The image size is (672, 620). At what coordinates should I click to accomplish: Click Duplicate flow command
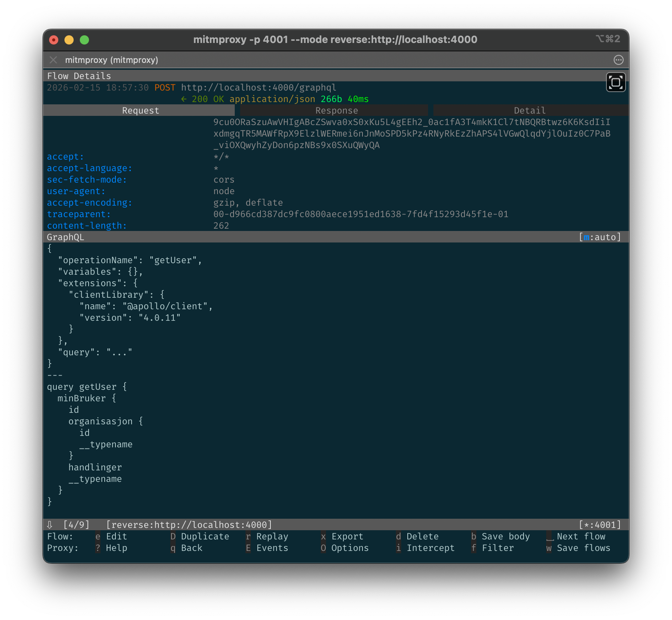[204, 536]
